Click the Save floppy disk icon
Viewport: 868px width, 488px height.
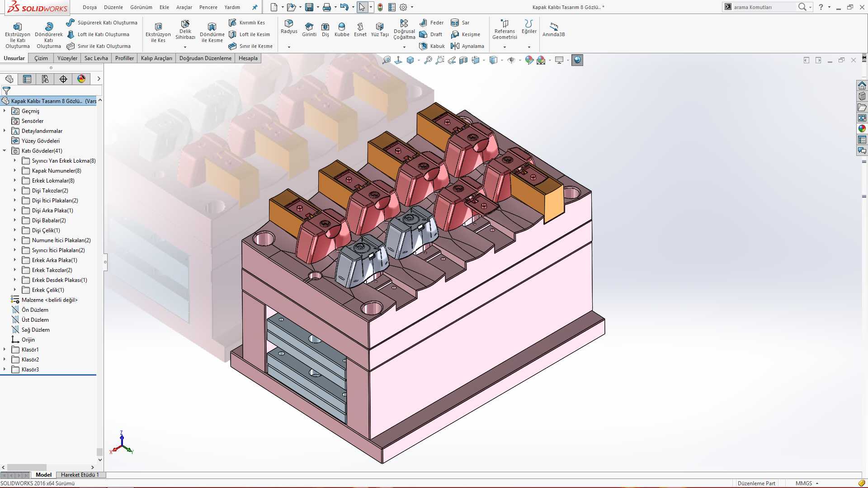tap(309, 7)
